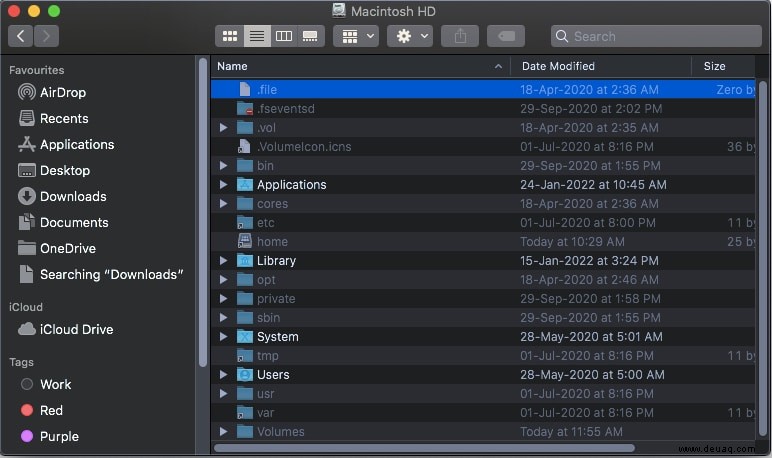Select the .fseventsd folder icon
This screenshot has width=772, height=458.
(x=245, y=108)
